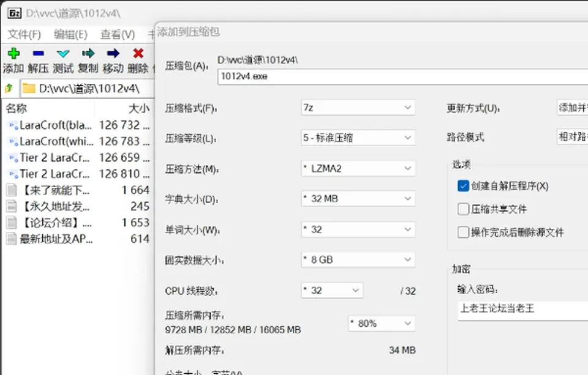Image resolution: width=588 pixels, height=375 pixels.
Task: Select the Test (测试) checkmark icon
Action: click(63, 54)
